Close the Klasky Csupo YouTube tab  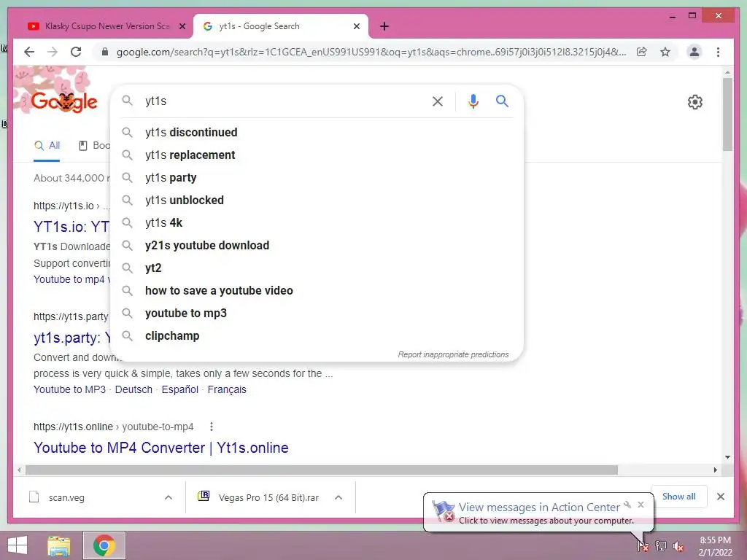[x=182, y=26]
